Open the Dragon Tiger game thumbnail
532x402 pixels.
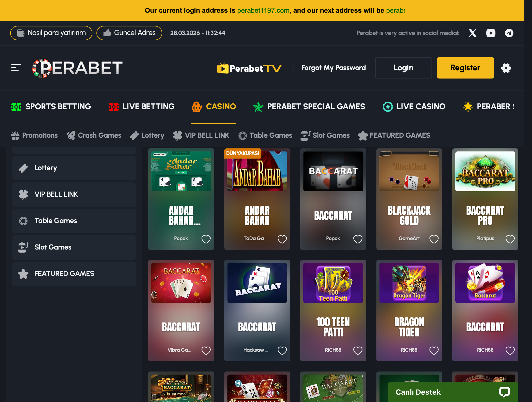click(x=409, y=283)
